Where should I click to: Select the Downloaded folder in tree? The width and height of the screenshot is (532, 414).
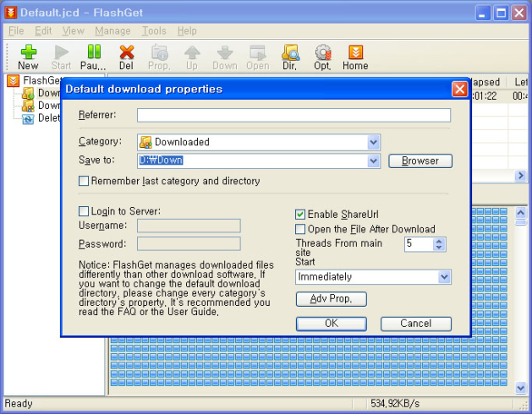point(41,106)
